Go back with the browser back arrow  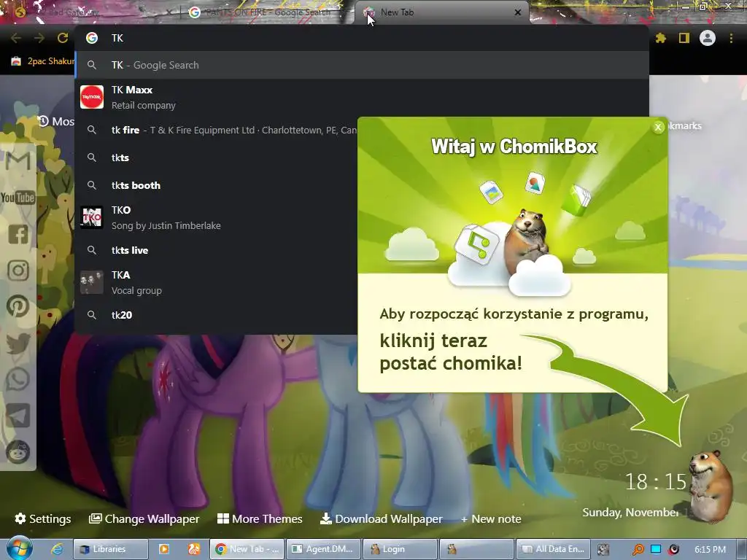pyautogui.click(x=16, y=38)
